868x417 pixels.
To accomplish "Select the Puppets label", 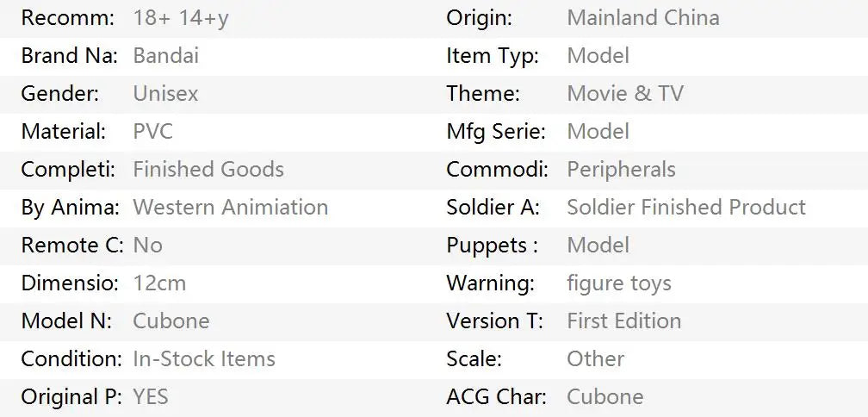I will (x=492, y=246).
